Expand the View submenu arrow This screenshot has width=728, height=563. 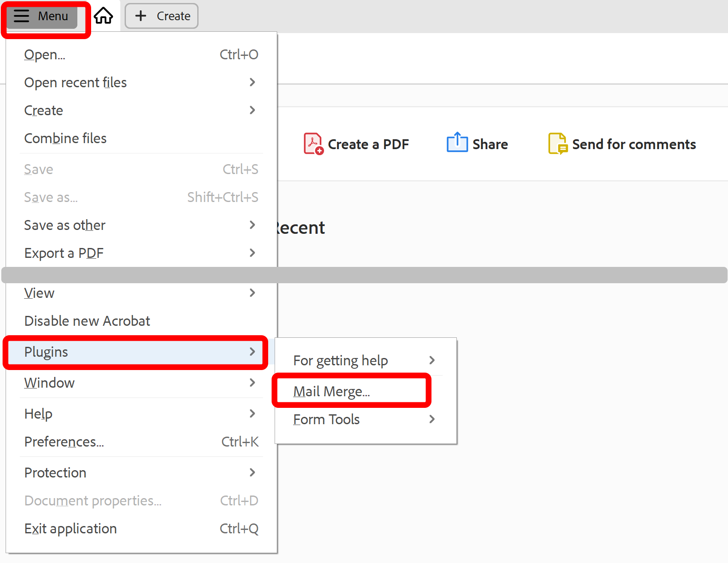coord(252,293)
